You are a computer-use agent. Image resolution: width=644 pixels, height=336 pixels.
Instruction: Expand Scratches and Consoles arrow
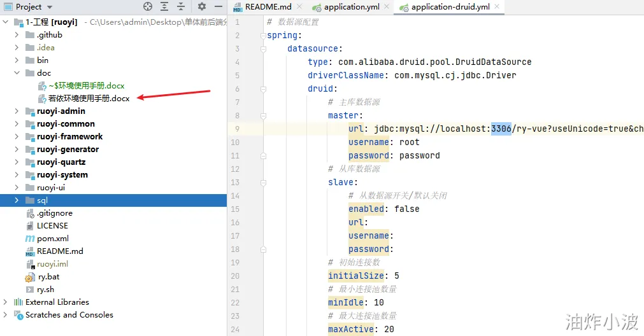click(5, 314)
